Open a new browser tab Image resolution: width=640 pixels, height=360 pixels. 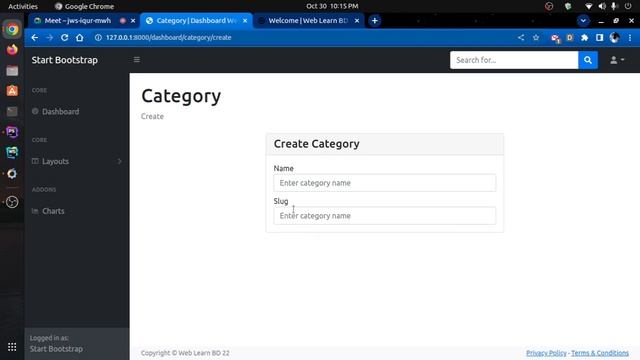coord(374,20)
